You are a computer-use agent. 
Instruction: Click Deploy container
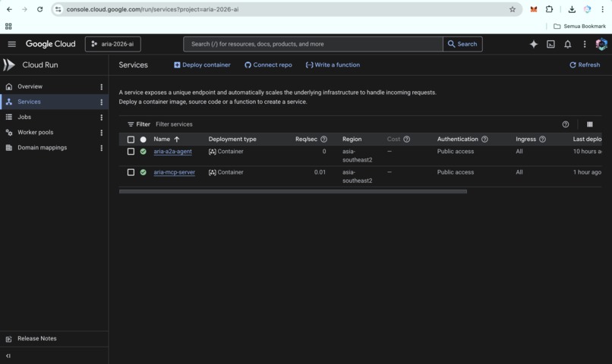(x=202, y=64)
